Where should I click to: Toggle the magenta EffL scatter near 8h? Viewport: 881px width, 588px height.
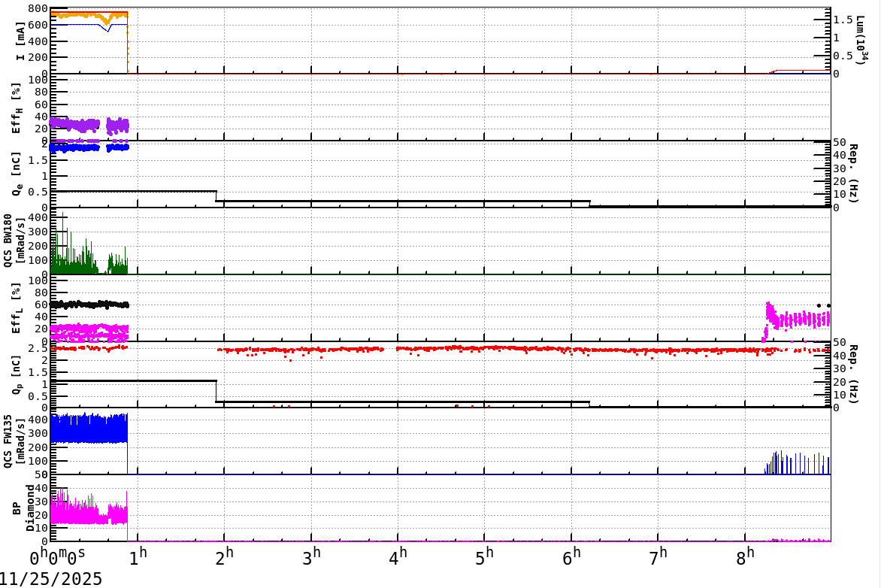click(x=789, y=320)
